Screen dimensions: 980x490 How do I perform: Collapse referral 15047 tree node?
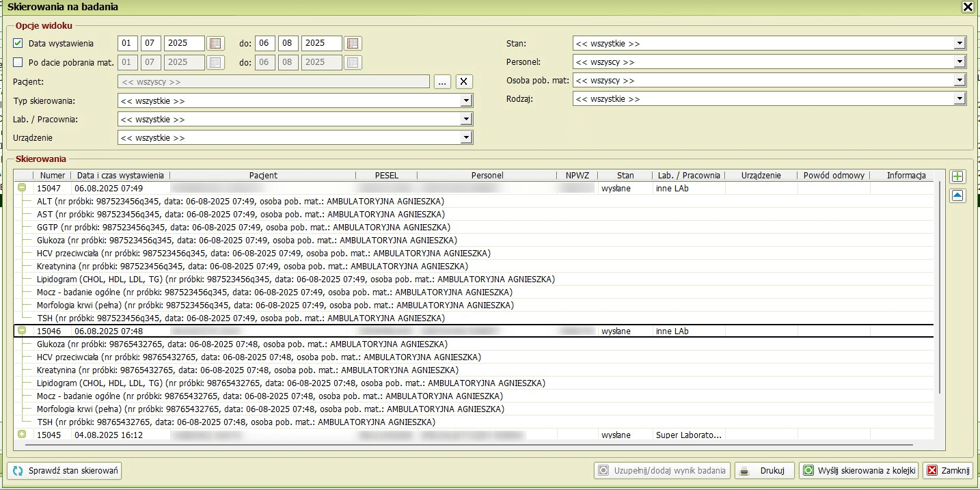(x=22, y=188)
